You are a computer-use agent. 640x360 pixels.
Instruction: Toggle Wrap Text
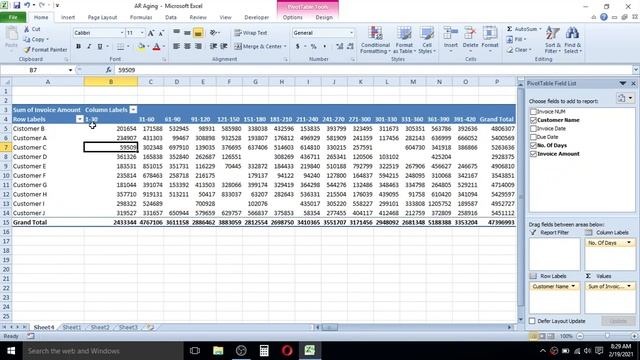251,33
